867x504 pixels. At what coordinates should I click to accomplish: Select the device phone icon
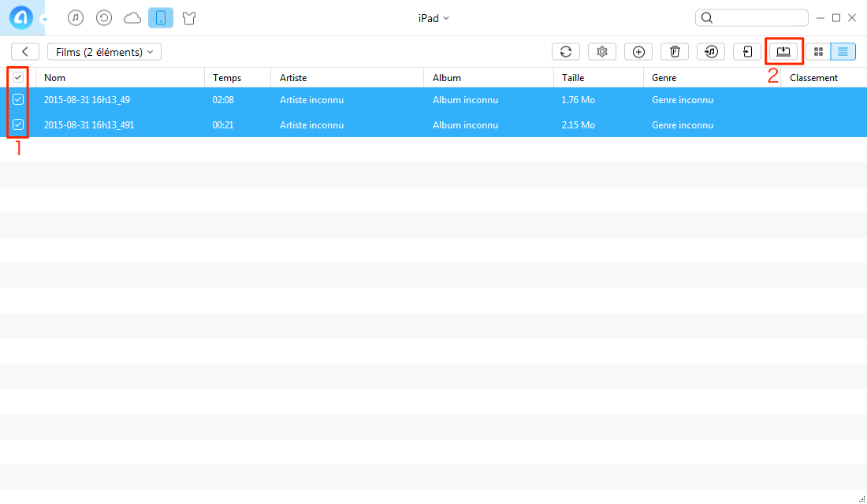coord(160,18)
